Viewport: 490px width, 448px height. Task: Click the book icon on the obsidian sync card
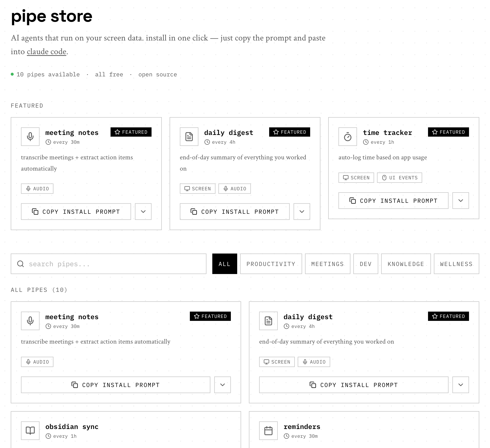30,431
